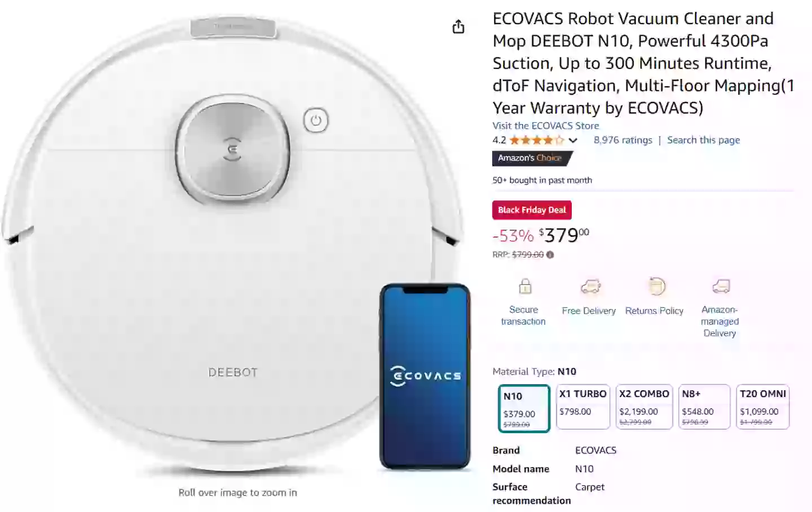Click the RRP info icon
Viewport: 812px width, 512px height.
click(x=550, y=255)
